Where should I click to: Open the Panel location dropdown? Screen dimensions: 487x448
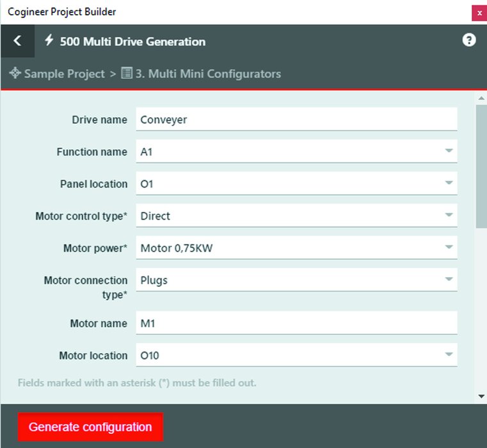(449, 183)
